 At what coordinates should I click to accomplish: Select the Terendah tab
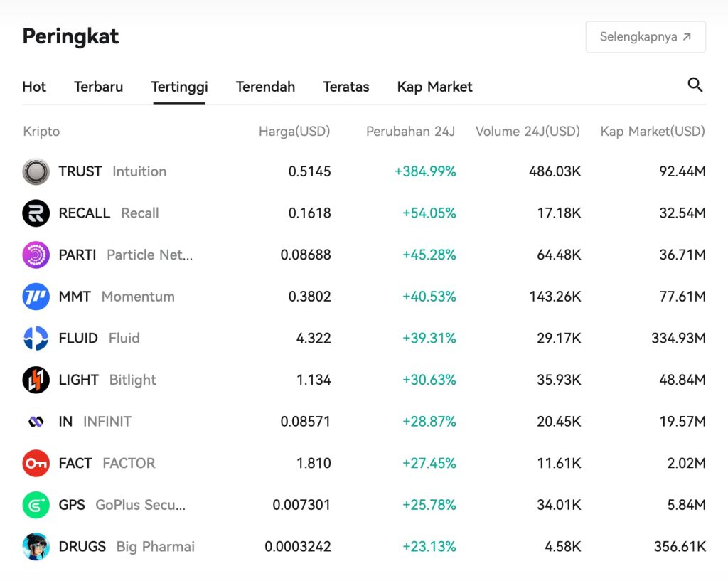click(265, 86)
